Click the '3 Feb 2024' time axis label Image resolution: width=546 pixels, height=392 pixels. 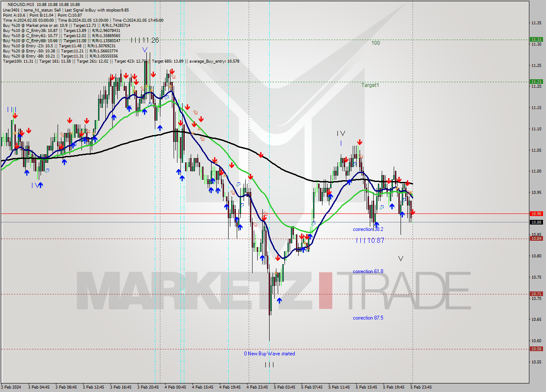pos(11,387)
